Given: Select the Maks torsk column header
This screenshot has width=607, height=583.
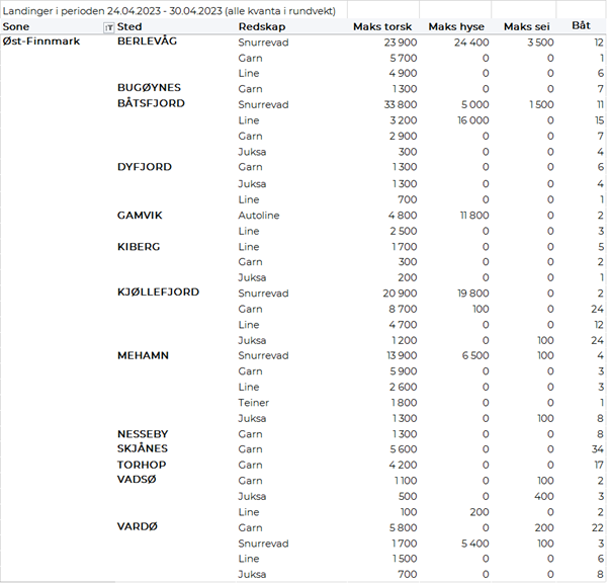Looking at the screenshot, I should [x=379, y=27].
